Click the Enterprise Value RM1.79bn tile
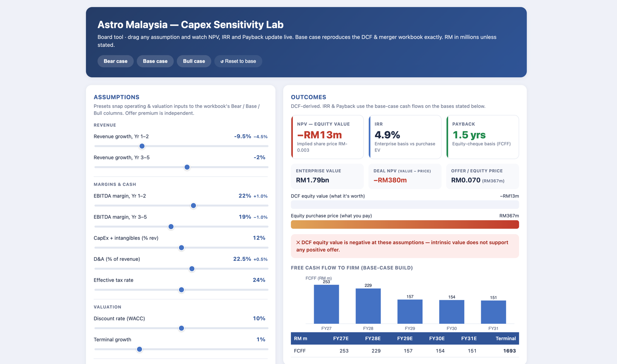This screenshot has width=617, height=364. pos(327,176)
